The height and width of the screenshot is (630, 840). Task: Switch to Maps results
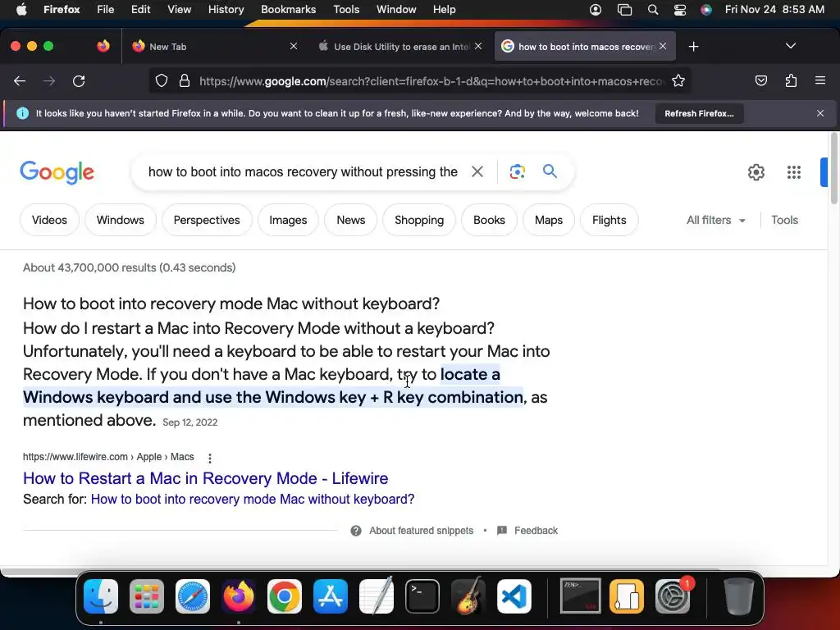pos(549,220)
